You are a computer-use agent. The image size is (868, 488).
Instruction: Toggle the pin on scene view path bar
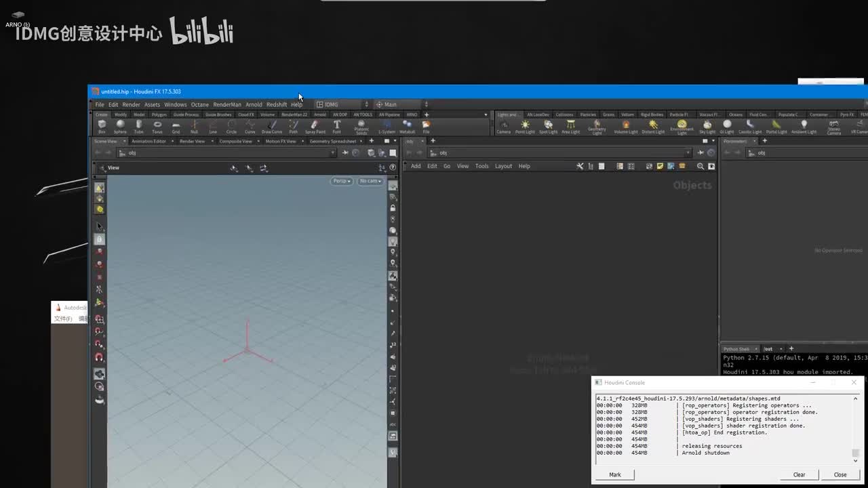pos(345,153)
